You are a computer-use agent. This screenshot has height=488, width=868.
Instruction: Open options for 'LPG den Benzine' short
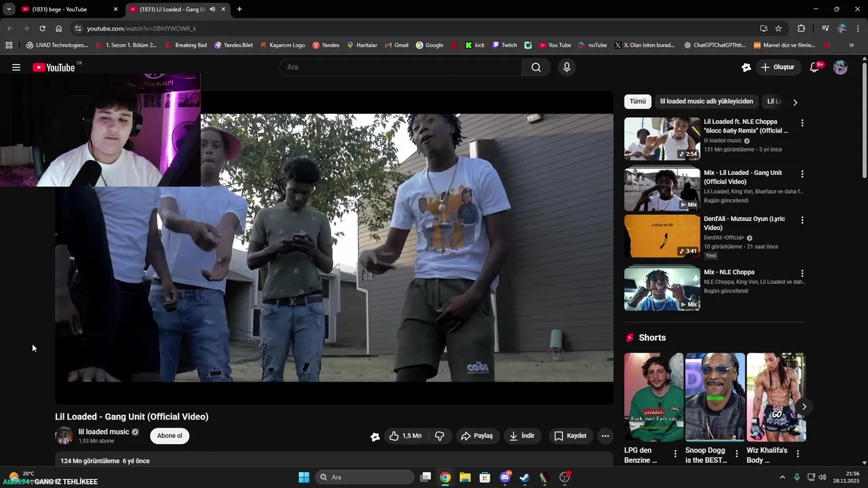[675, 454]
